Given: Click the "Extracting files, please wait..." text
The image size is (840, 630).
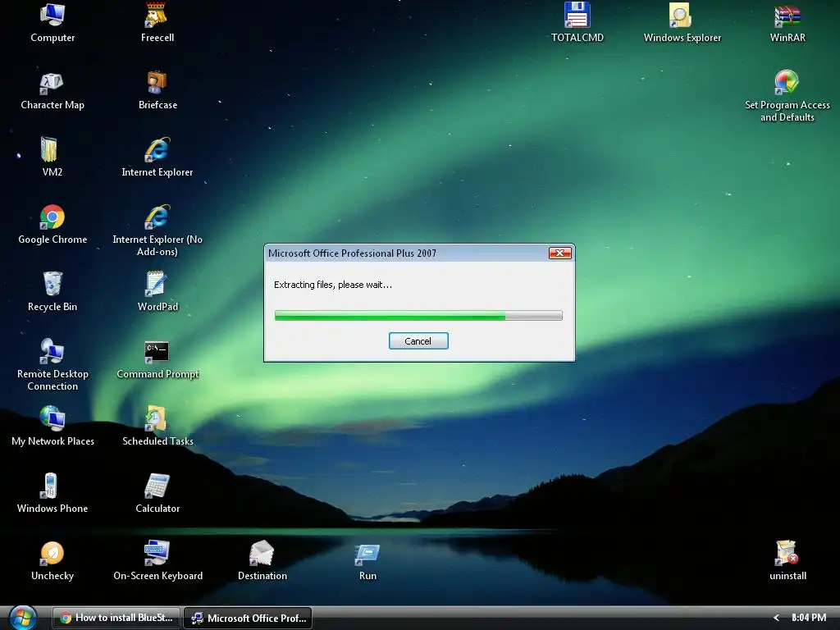Looking at the screenshot, I should 333,285.
